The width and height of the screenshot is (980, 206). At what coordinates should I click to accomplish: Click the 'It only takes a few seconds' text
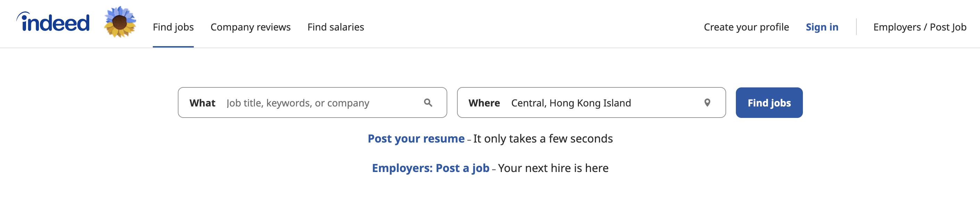click(x=543, y=138)
